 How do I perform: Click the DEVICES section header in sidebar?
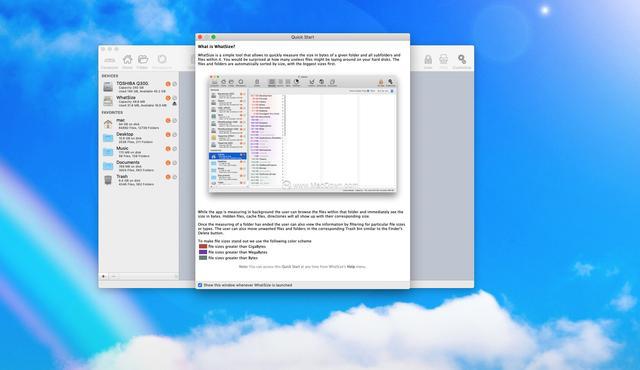[x=110, y=76]
